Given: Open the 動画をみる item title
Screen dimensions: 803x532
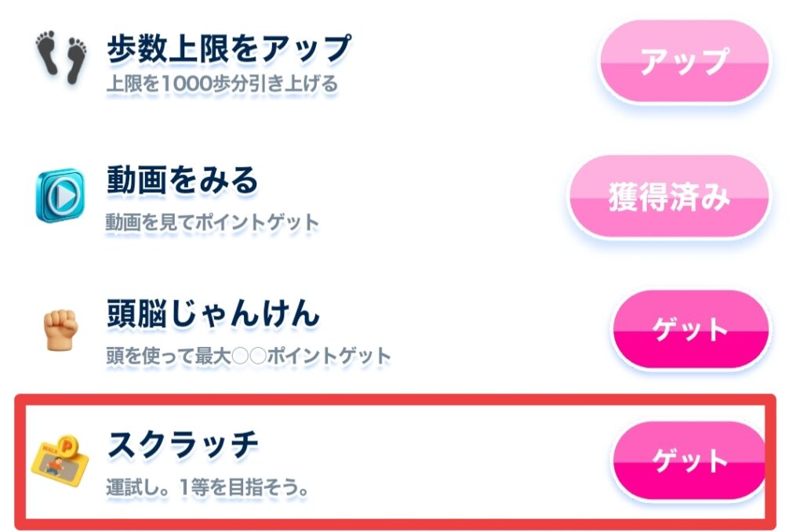Looking at the screenshot, I should point(182,182).
